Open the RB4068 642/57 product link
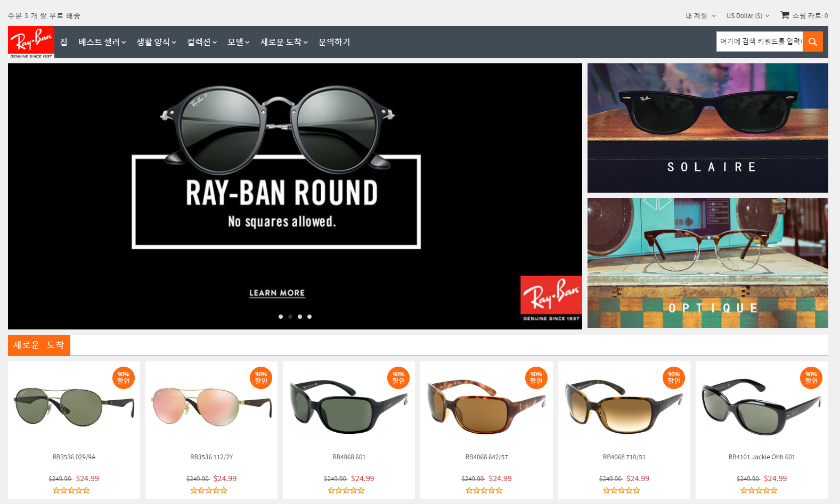 click(x=487, y=457)
